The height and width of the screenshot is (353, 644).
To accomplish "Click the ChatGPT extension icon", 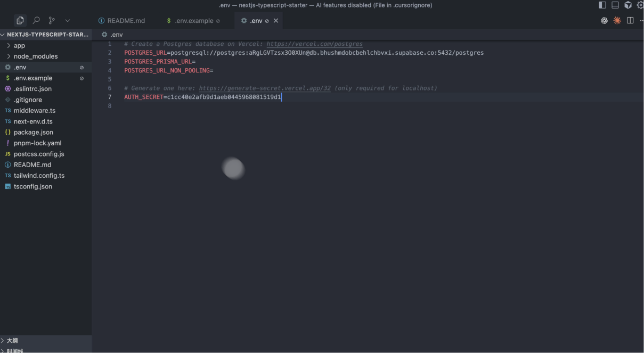I will click(x=604, y=21).
